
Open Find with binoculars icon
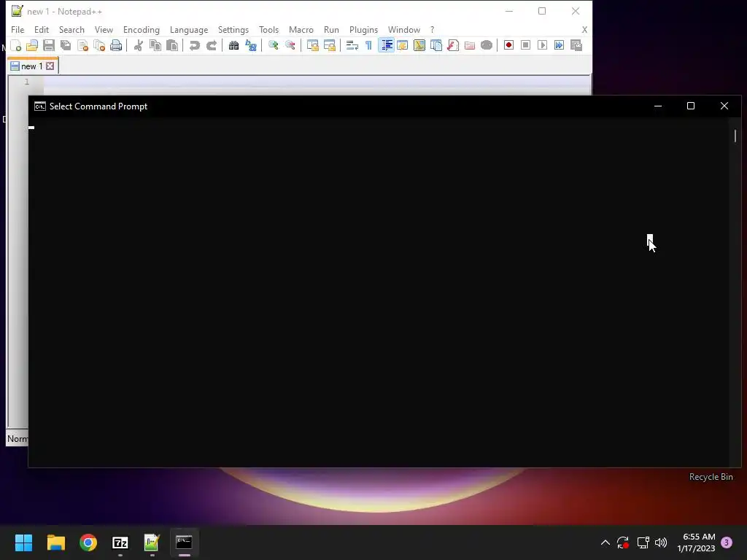point(233,45)
